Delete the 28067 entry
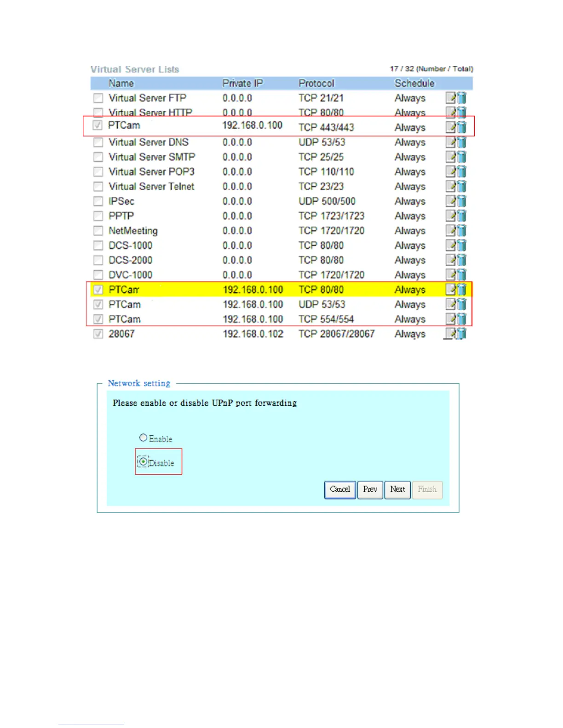 click(461, 334)
